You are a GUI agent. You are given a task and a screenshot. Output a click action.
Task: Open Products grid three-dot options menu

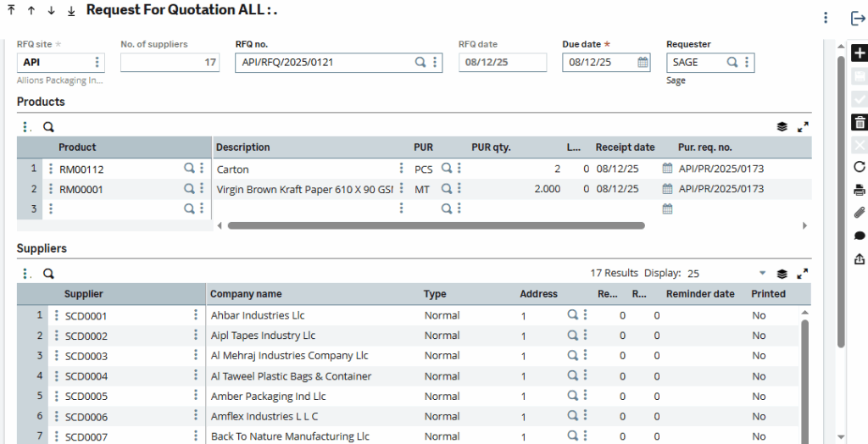click(27, 127)
